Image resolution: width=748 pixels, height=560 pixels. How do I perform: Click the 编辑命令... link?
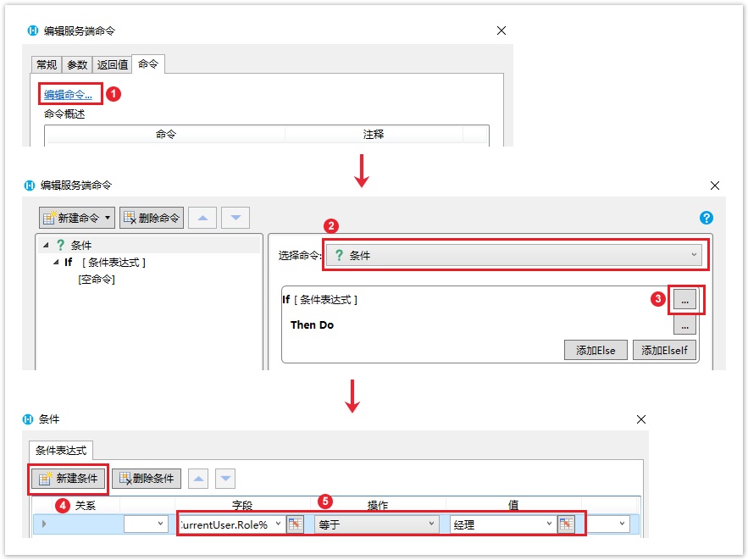click(x=69, y=94)
